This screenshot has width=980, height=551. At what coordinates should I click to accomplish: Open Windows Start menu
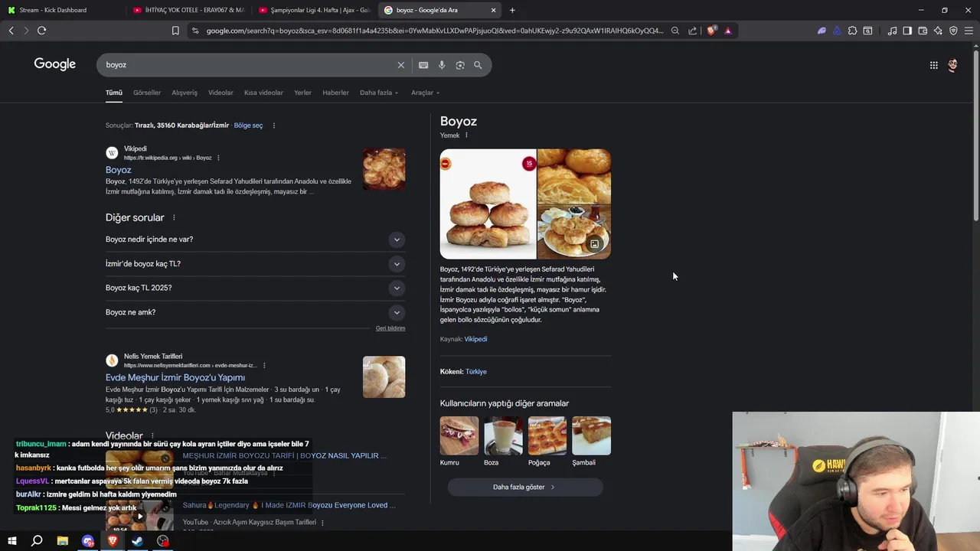coord(11,541)
